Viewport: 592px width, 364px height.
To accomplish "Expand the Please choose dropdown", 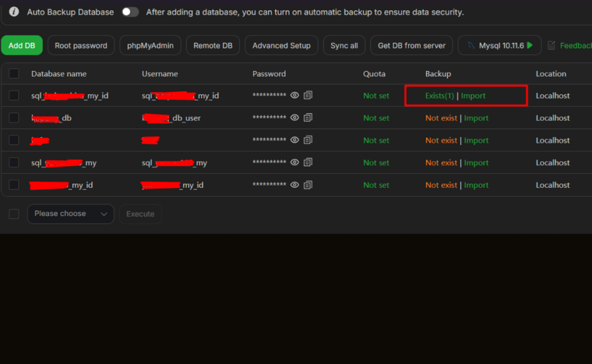I will tap(71, 214).
